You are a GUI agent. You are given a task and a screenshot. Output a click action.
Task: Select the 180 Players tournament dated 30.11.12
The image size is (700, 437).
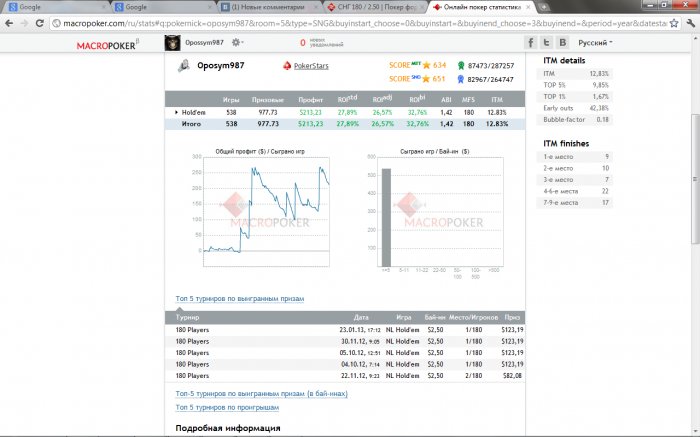point(345,341)
